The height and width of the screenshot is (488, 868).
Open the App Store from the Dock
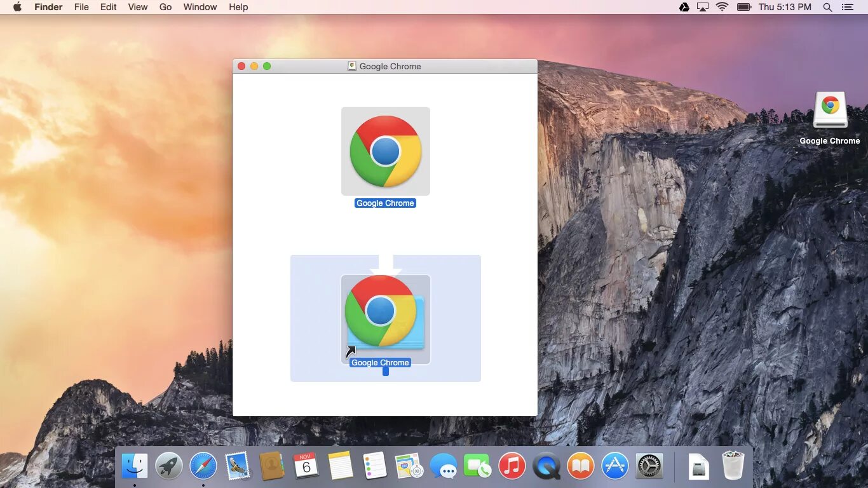tap(614, 466)
